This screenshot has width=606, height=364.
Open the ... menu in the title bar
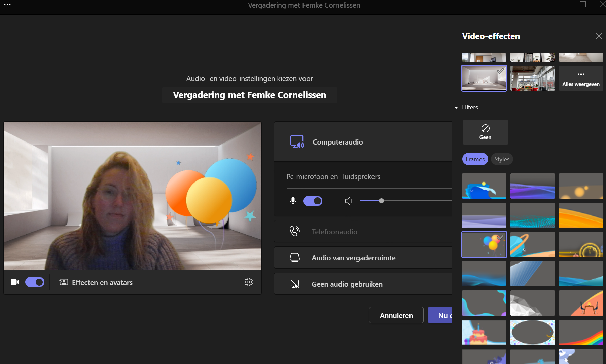(x=8, y=5)
